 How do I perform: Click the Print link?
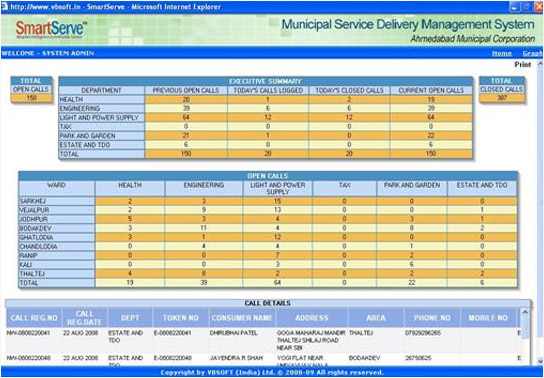point(522,65)
